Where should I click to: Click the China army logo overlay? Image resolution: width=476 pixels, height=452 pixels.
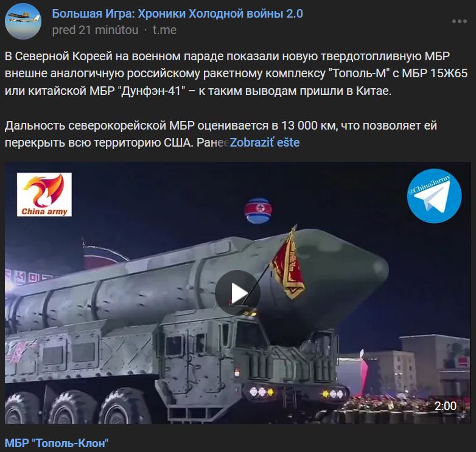(44, 195)
